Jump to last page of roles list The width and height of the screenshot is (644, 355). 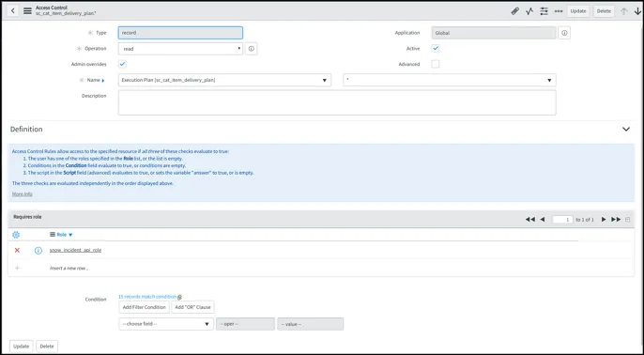pyautogui.click(x=616, y=220)
